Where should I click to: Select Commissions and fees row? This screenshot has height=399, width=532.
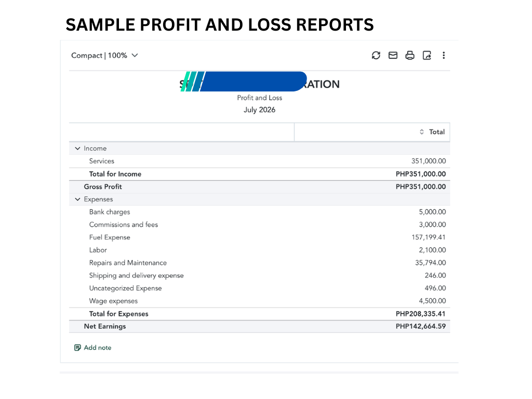pos(260,224)
